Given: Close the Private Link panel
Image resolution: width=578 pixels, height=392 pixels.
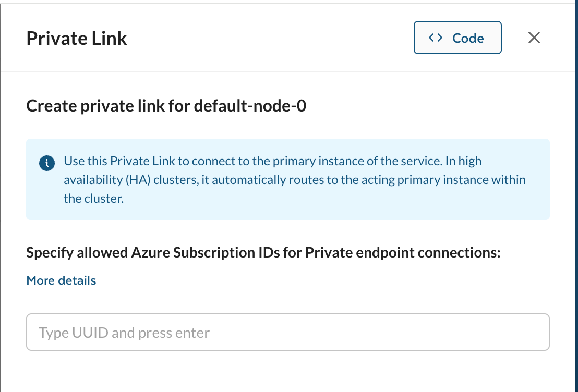Looking at the screenshot, I should [x=534, y=38].
